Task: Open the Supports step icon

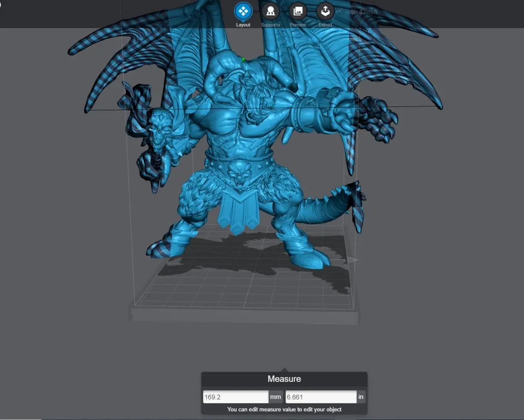Action: tap(270, 11)
